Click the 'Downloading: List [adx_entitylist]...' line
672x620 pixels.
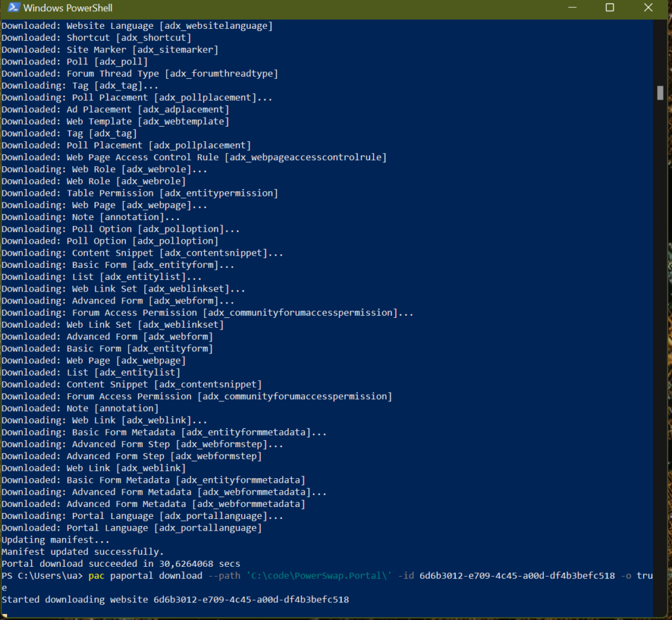pyautogui.click(x=102, y=277)
